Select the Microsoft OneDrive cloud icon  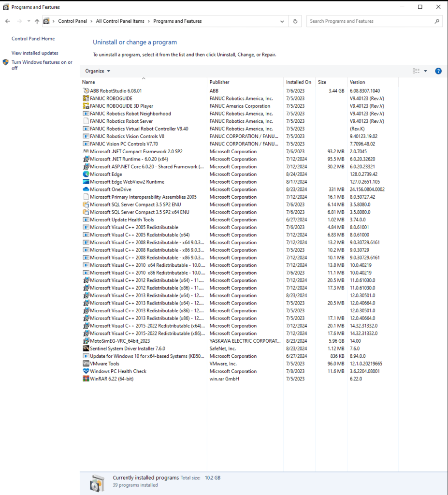click(86, 189)
